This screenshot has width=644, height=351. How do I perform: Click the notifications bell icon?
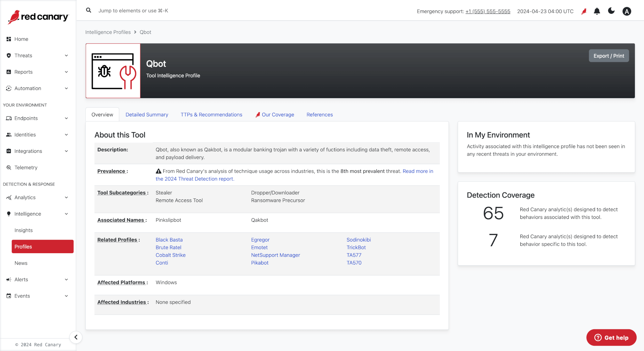pos(597,11)
